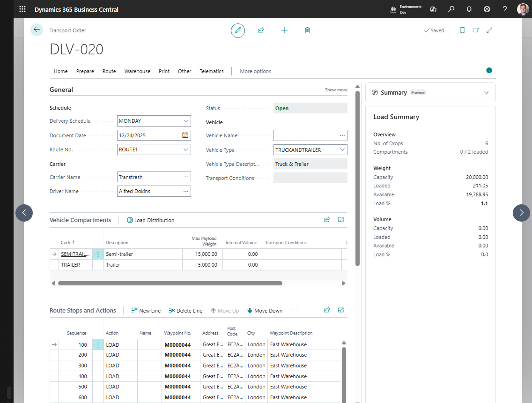Image resolution: width=532 pixels, height=403 pixels.
Task: Open the app launcher waffle icon
Action: coord(22,9)
